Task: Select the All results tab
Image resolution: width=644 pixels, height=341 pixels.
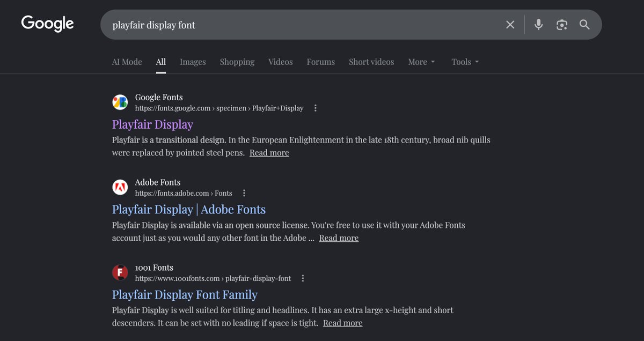Action: (x=161, y=62)
